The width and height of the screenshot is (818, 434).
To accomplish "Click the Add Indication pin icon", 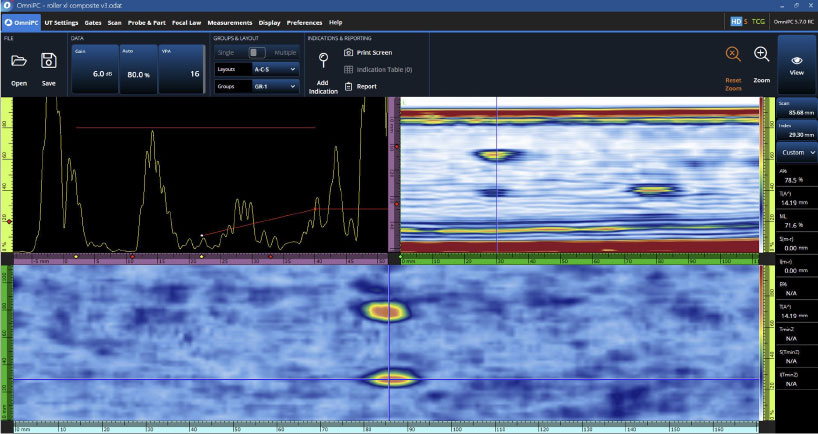I will click(x=323, y=60).
